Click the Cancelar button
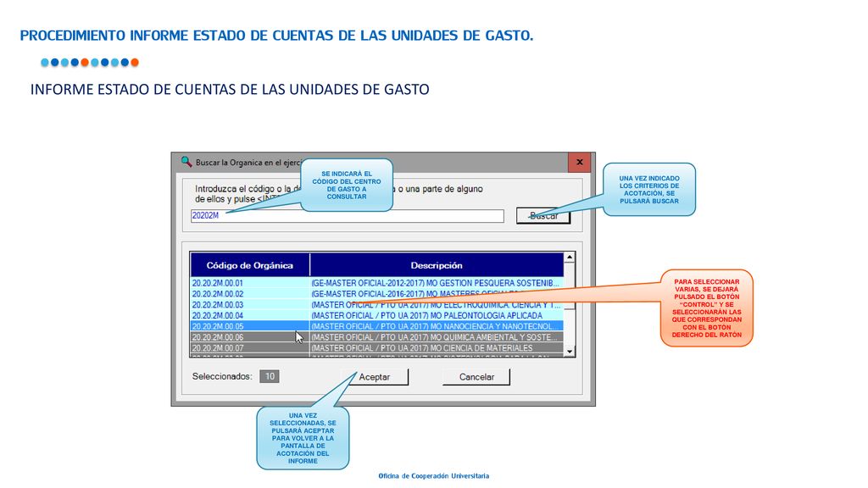The image size is (868, 488). click(x=476, y=377)
